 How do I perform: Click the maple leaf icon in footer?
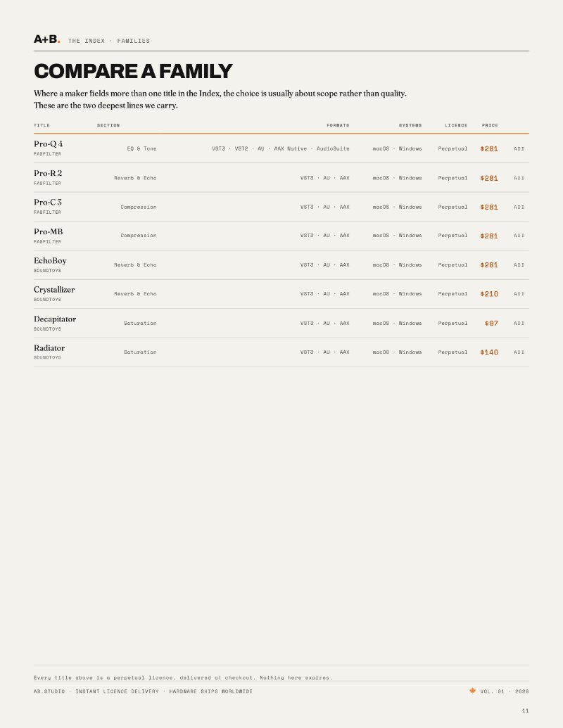(x=472, y=691)
